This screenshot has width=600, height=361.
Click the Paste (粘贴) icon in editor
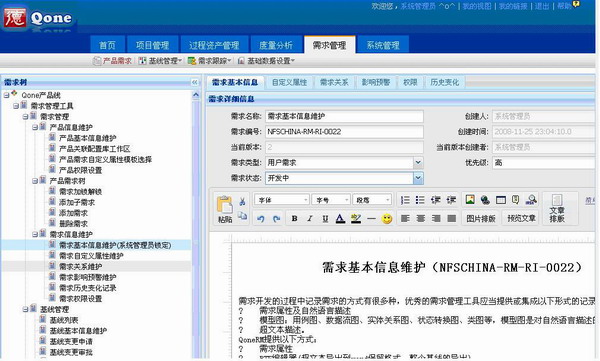tap(225, 209)
